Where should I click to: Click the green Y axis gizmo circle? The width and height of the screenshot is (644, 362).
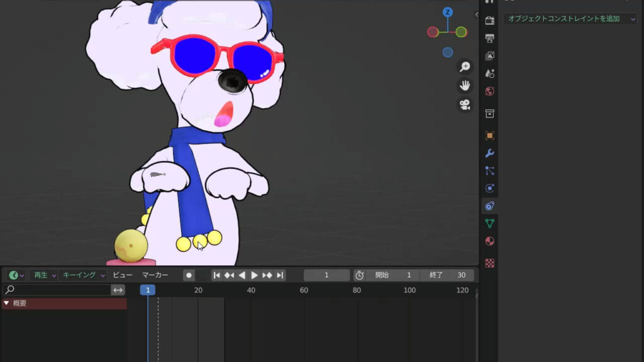[461, 31]
